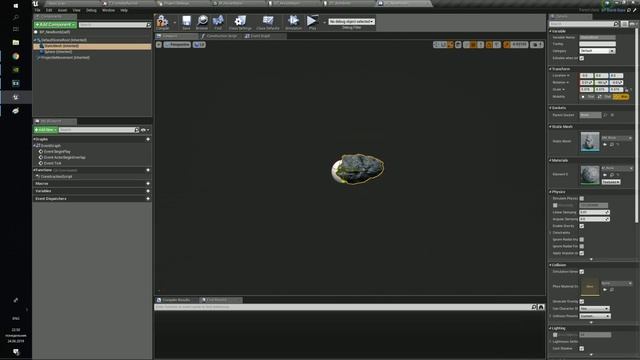Toggle Cast Shadow checkbox
640x360 pixels.
[x=582, y=349]
